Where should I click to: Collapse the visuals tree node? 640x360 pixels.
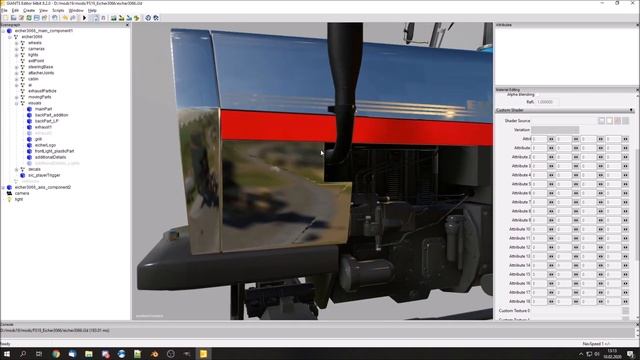(x=16, y=103)
